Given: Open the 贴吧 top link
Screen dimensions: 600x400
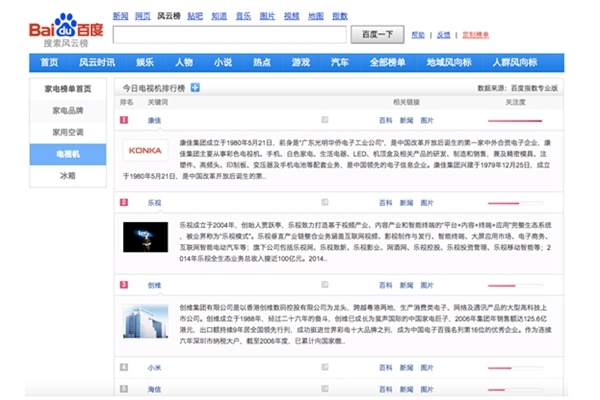Looking at the screenshot, I should pyautogui.click(x=195, y=16).
